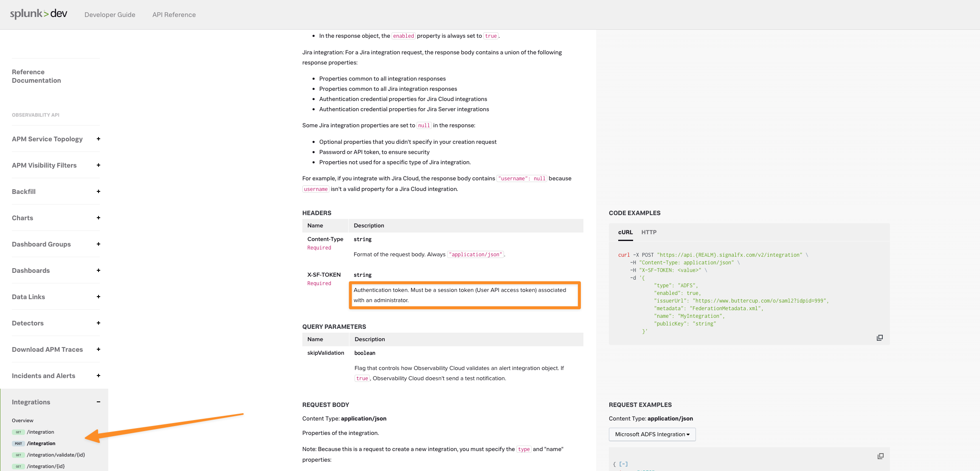Expand Charts section plus icon

(x=99, y=218)
